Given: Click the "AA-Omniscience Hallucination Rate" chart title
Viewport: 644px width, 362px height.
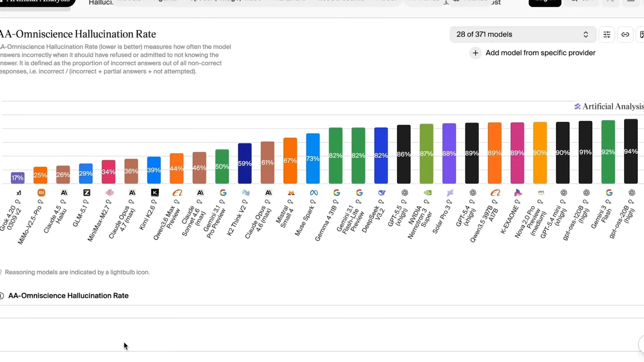Looking at the screenshot, I should point(78,34).
